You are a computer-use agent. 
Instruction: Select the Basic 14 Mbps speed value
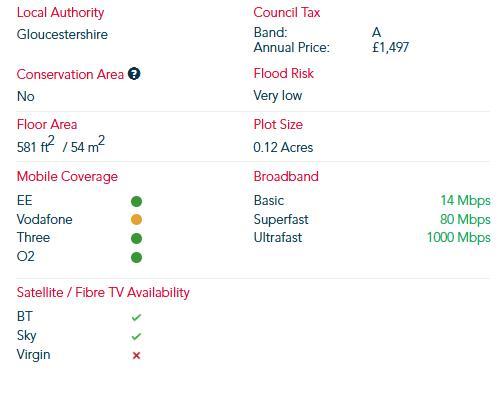coord(466,201)
